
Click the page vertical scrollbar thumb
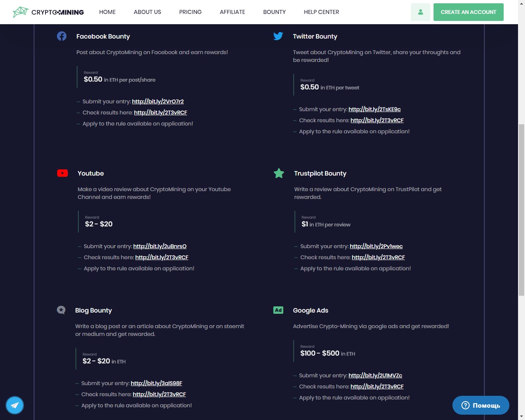coord(521,210)
